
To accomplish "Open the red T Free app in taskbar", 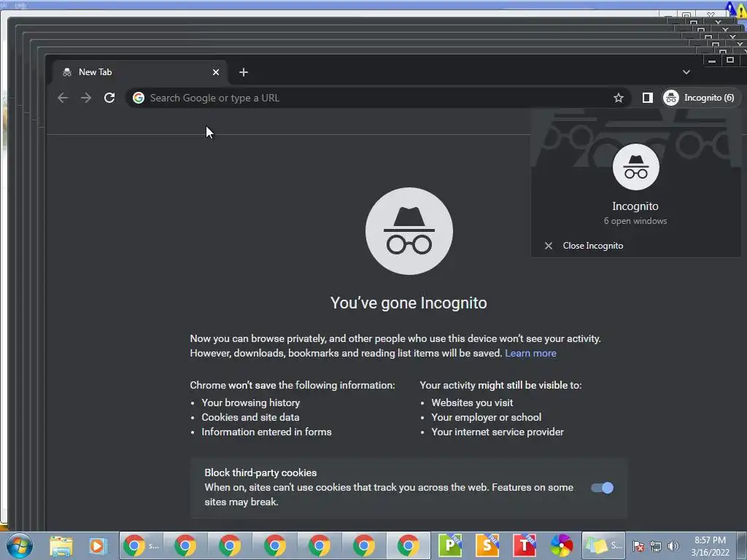I will click(524, 545).
